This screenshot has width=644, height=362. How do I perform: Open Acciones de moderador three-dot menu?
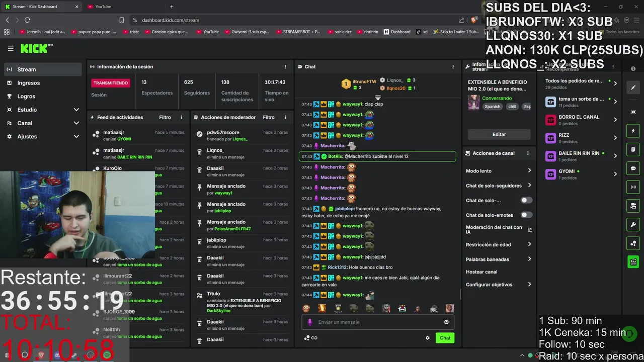click(x=285, y=117)
